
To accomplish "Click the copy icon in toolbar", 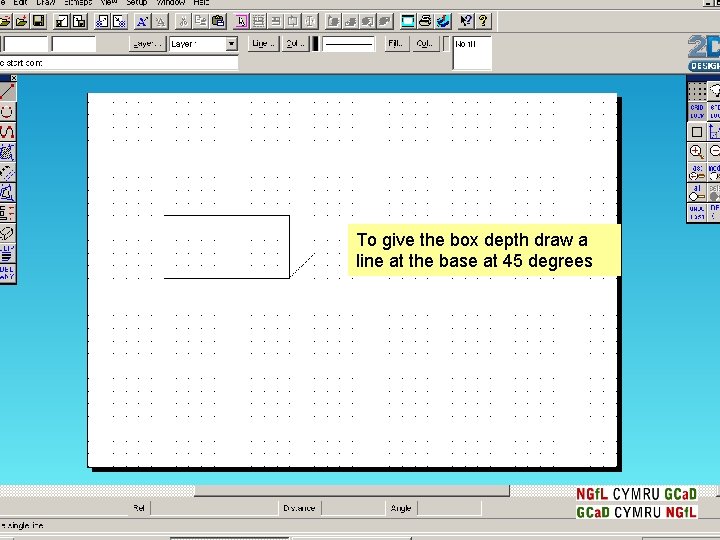I will [x=200, y=21].
